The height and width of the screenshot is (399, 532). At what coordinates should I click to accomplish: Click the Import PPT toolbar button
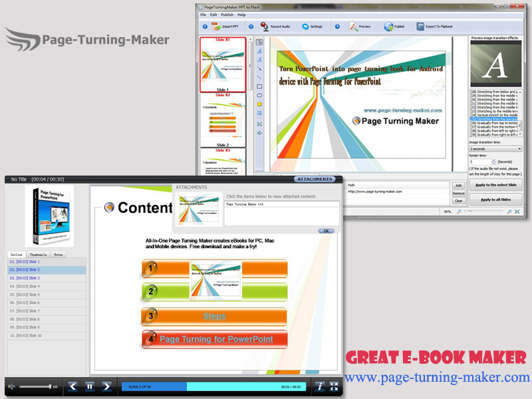(225, 26)
